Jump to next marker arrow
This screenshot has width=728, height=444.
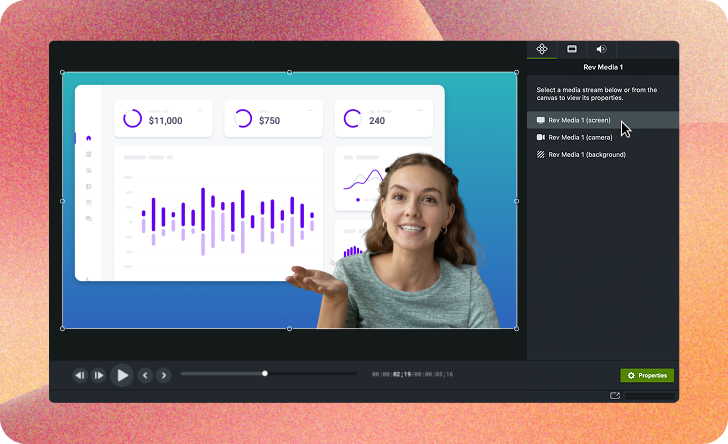click(x=163, y=375)
